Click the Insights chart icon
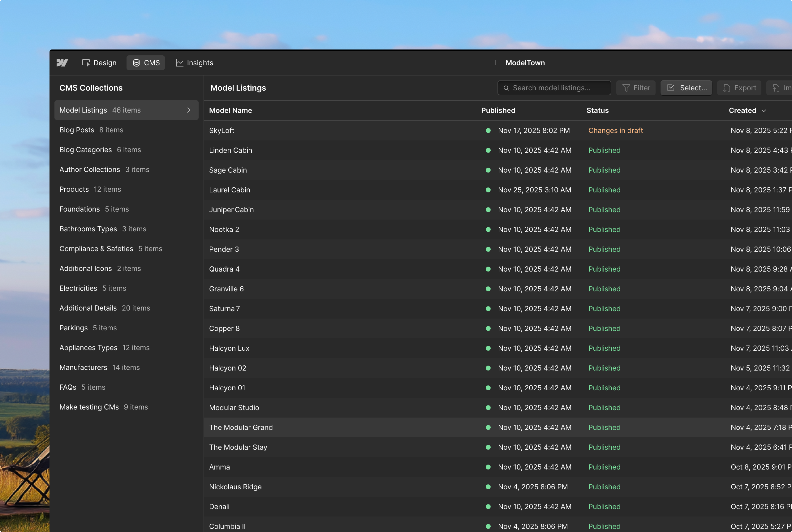Screen dimensions: 792x532 (x=179, y=63)
